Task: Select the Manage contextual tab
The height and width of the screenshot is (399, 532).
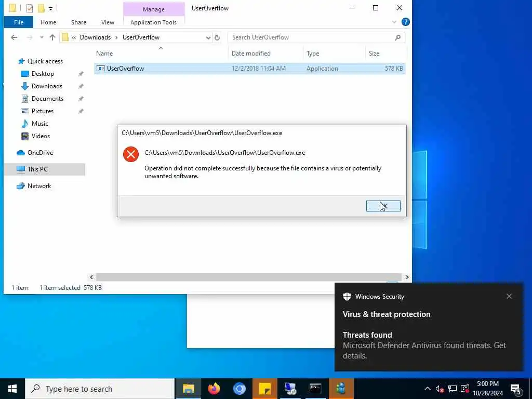Action: coord(154,9)
